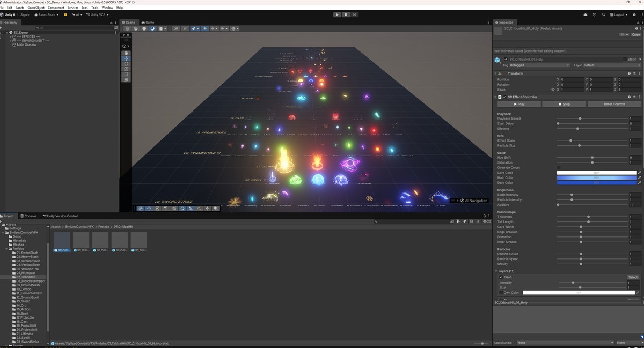Image resolution: width=644 pixels, height=348 pixels.
Task: Click Sign in on the toolbar
Action: 25,14
